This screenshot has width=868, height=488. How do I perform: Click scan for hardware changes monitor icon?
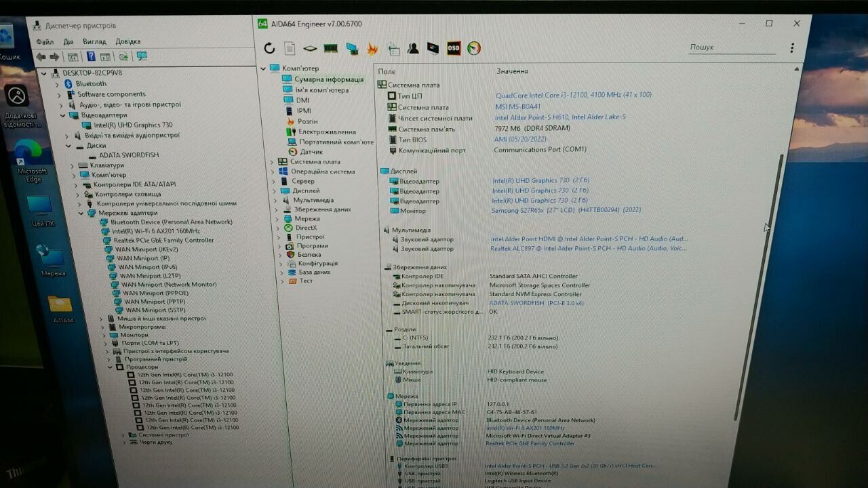pyautogui.click(x=142, y=56)
